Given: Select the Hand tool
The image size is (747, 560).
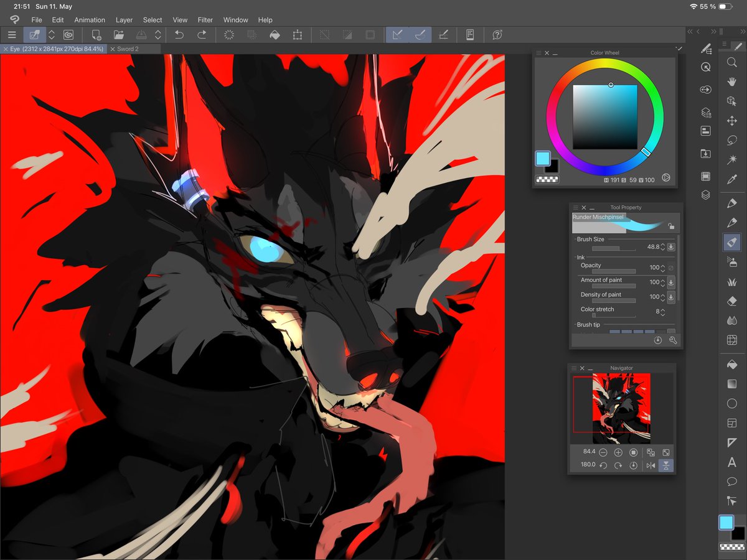Looking at the screenshot, I should pyautogui.click(x=731, y=80).
